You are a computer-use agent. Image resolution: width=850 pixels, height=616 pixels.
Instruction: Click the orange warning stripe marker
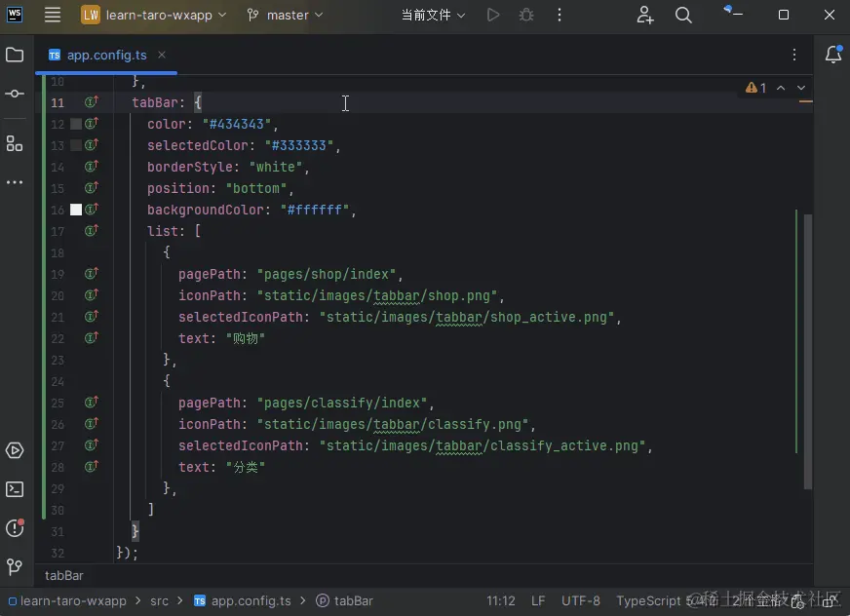pos(806,101)
